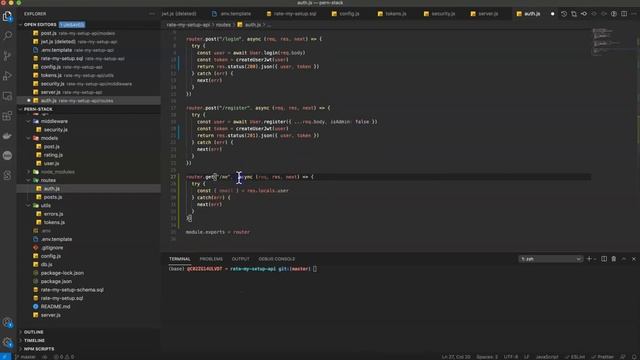Viewport: 640px width, 360px height.
Task: Collapse the routes folder
Action: [28, 180]
